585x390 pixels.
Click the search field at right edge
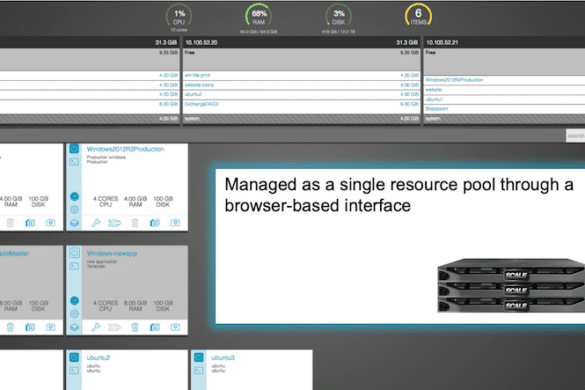(x=575, y=136)
